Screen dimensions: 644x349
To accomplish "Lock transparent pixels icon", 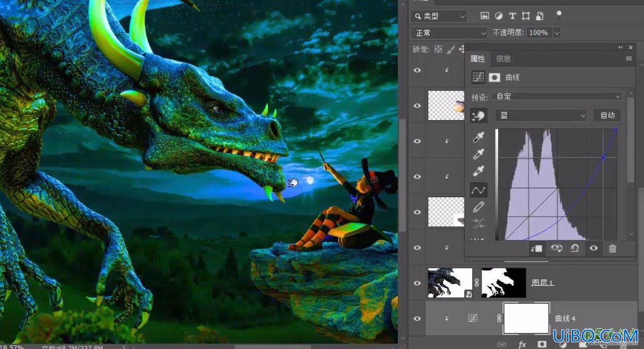I will pos(439,49).
